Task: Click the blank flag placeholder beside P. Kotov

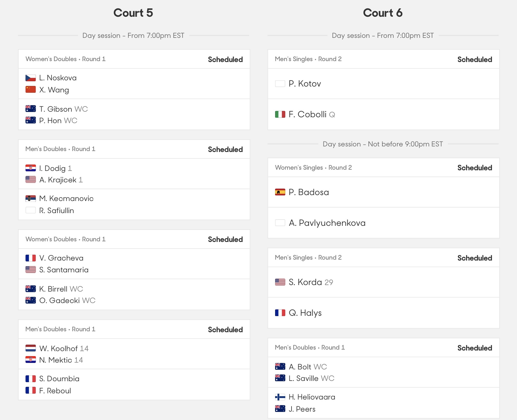Action: pyautogui.click(x=280, y=84)
